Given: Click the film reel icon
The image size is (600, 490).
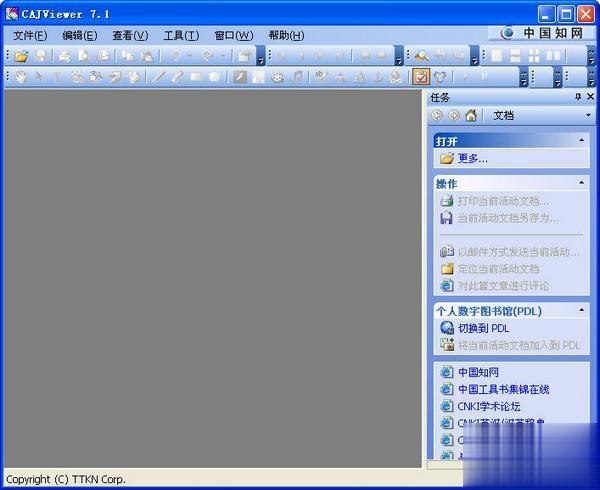Looking at the screenshot, I should pyautogui.click(x=277, y=77).
